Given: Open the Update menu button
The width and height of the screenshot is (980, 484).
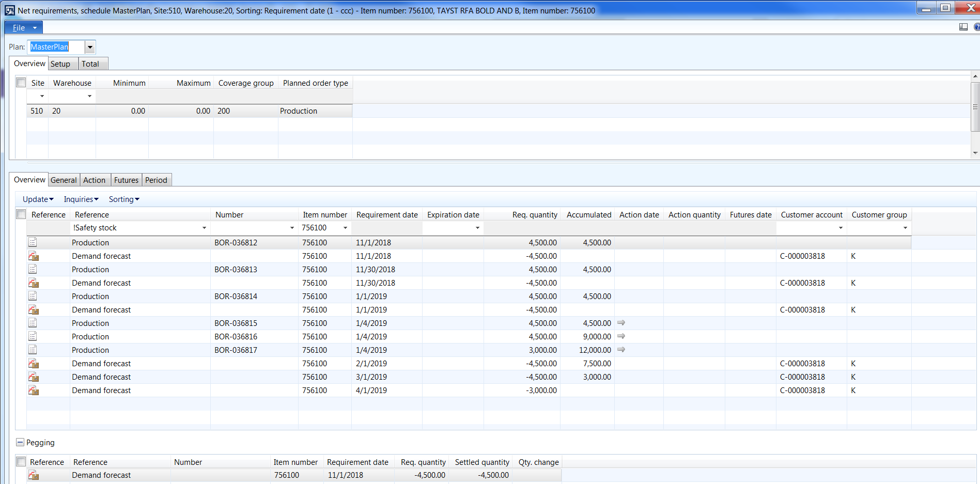Looking at the screenshot, I should [38, 199].
